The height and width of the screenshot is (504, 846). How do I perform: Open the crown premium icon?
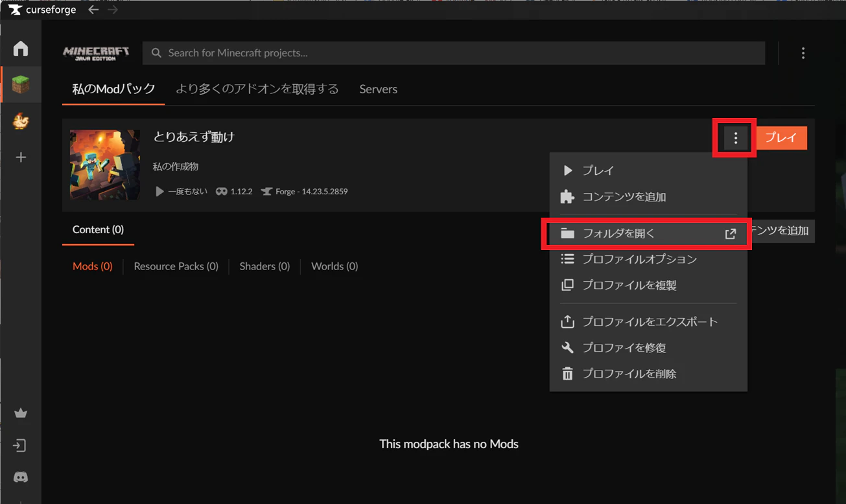pos(21,413)
